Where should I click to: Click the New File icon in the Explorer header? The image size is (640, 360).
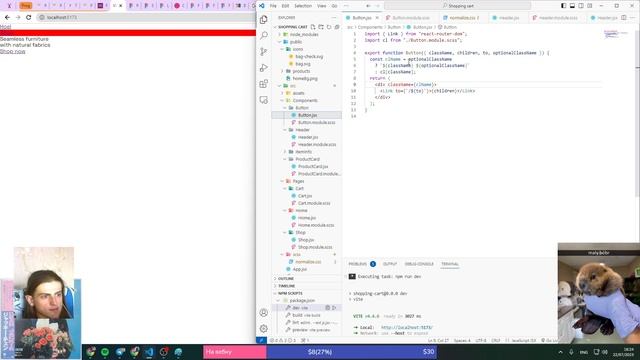point(313,27)
